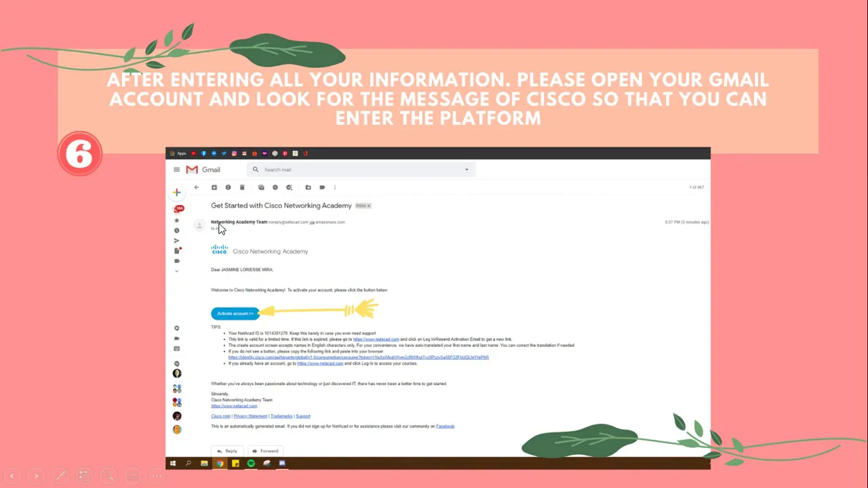Image resolution: width=868 pixels, height=488 pixels.
Task: Click the Chrome taskbar icon
Action: [220, 464]
